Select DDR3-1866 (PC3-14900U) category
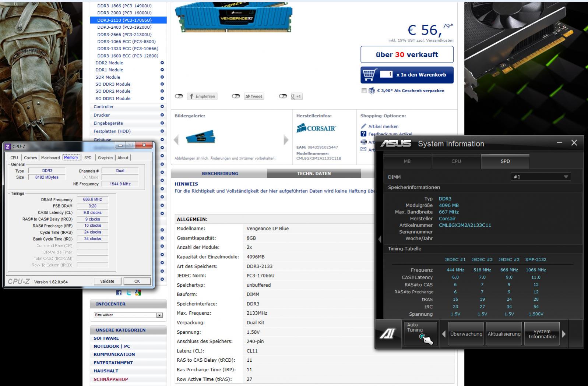This screenshot has height=386, width=588. click(x=124, y=6)
